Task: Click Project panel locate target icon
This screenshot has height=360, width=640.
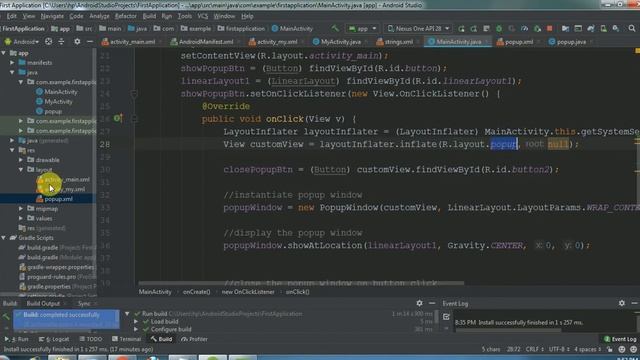Action: (48, 42)
